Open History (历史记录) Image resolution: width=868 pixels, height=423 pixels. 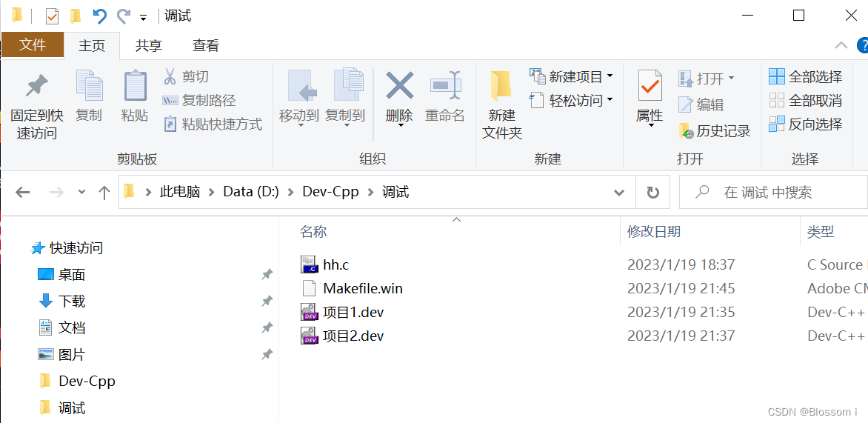pos(714,131)
